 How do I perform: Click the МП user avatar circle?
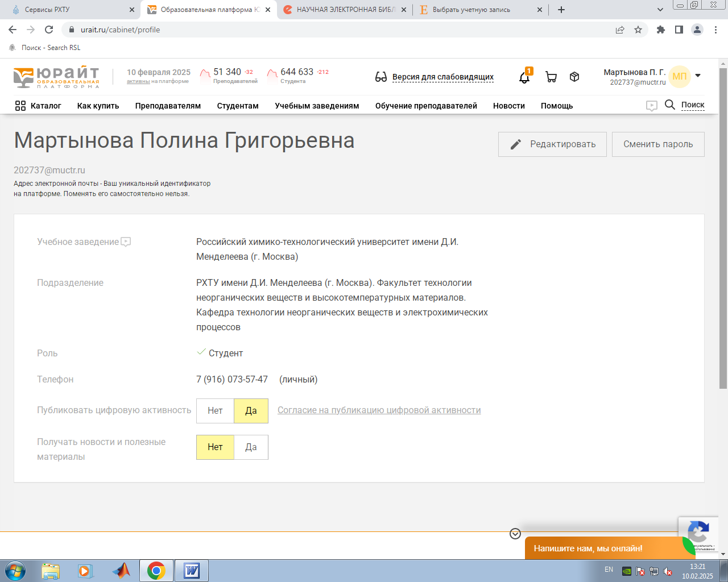(x=679, y=77)
